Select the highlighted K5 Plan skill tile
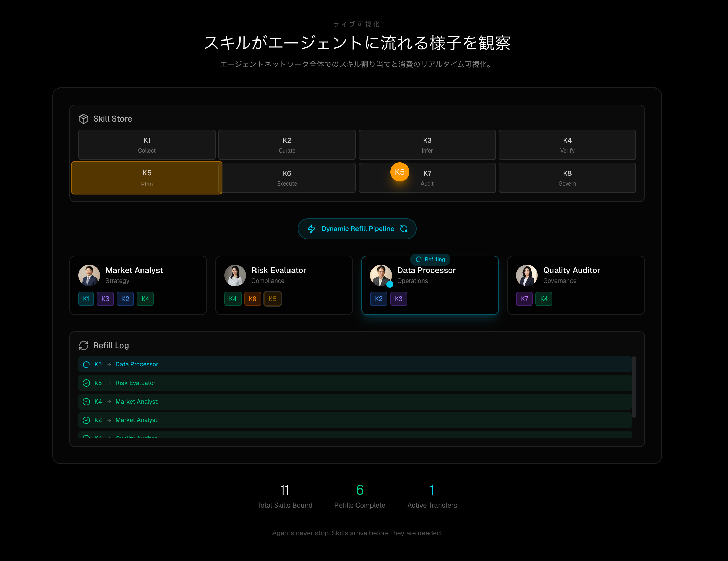Viewport: 728px width, 561px height. (x=147, y=178)
